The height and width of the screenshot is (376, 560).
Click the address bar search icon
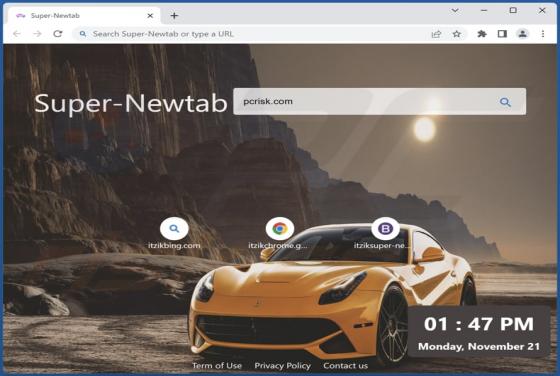83,34
